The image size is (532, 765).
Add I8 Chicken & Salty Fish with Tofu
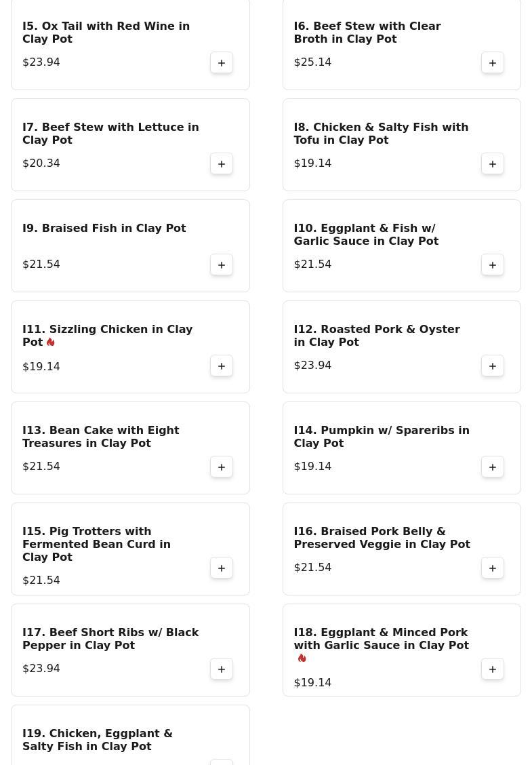pyautogui.click(x=493, y=164)
